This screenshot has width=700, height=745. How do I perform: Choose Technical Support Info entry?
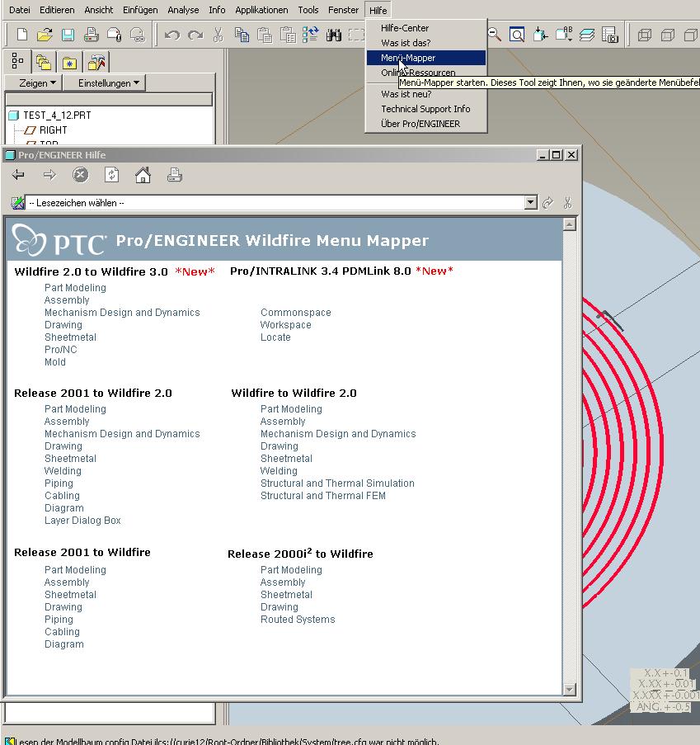click(x=426, y=109)
